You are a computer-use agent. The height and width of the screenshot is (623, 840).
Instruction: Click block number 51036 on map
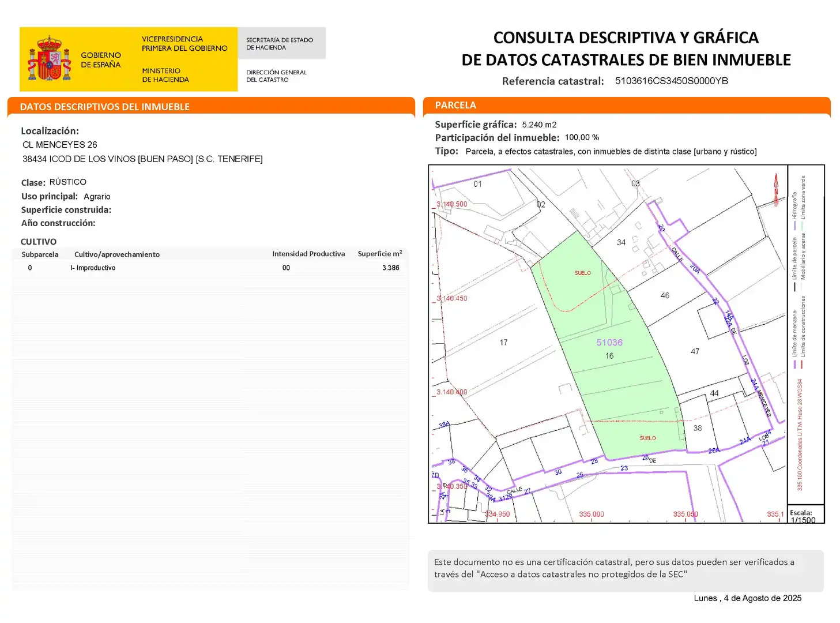point(609,343)
